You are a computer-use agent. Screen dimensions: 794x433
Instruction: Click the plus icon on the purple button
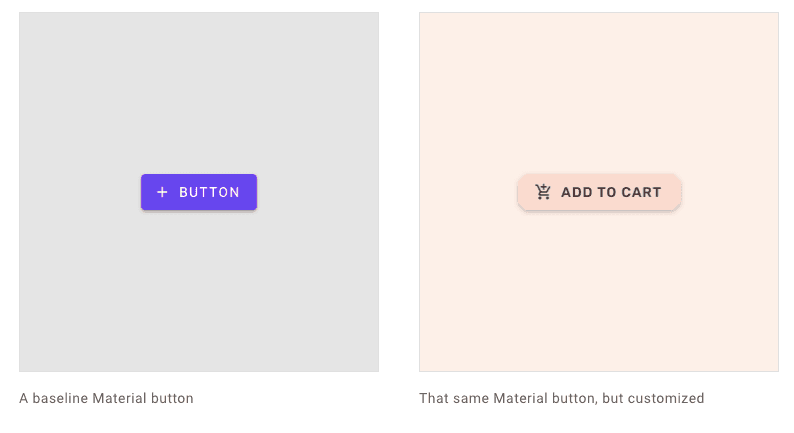162,192
